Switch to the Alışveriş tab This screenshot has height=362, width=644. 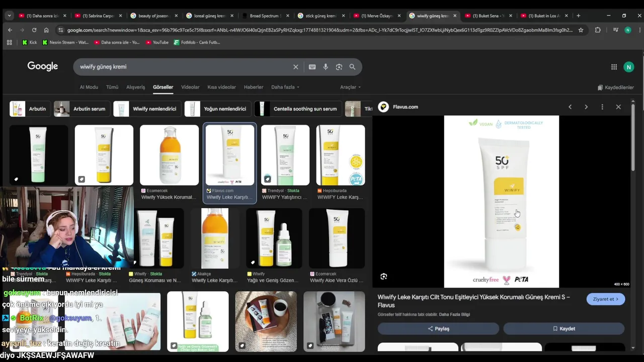coord(135,87)
